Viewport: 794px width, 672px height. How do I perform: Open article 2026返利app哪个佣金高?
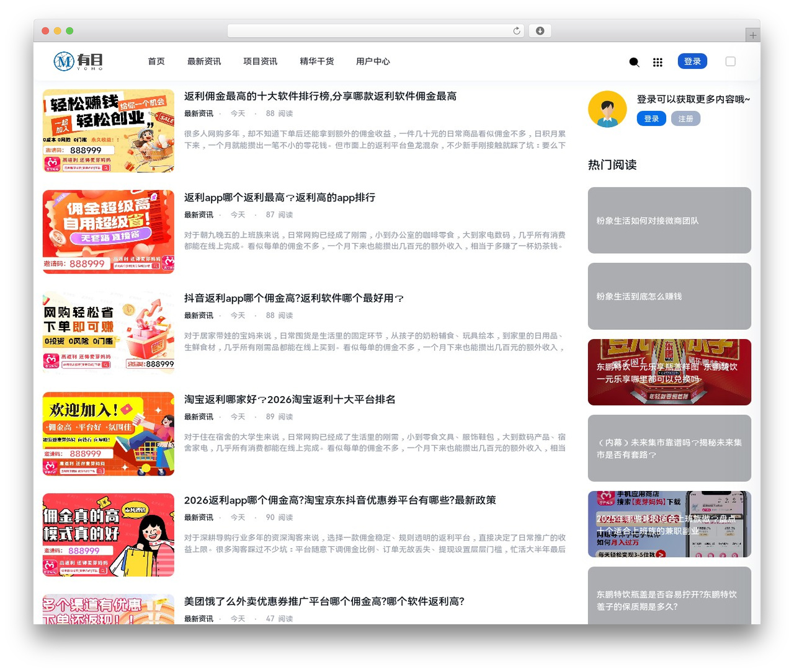(x=340, y=500)
